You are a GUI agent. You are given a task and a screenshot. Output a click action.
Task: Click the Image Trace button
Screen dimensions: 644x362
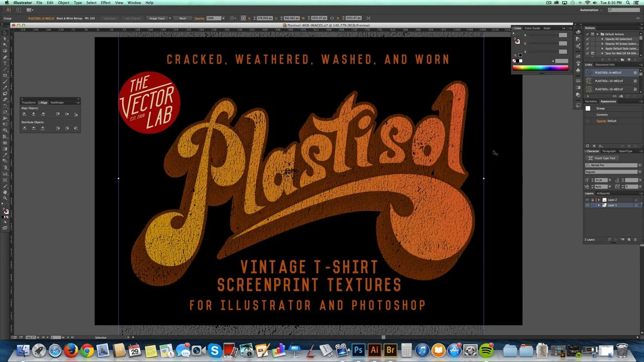[x=157, y=18]
